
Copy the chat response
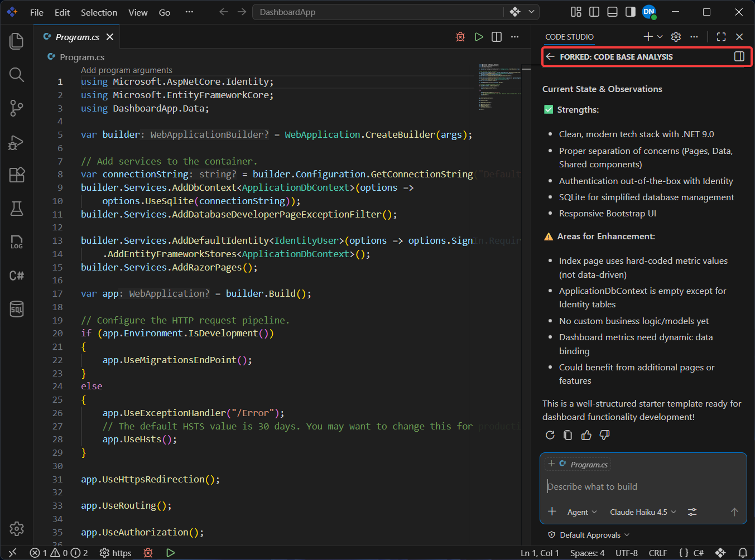(x=568, y=435)
